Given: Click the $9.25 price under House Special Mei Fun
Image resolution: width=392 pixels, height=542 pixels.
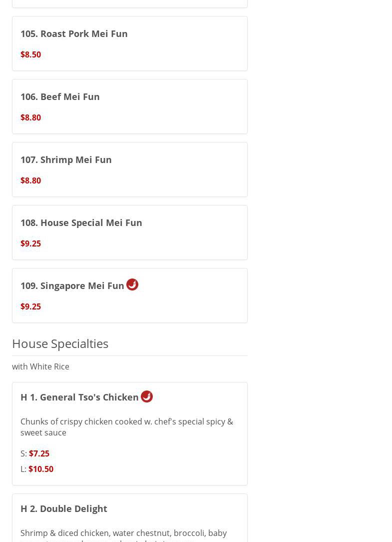Looking at the screenshot, I should pyautogui.click(x=30, y=243).
